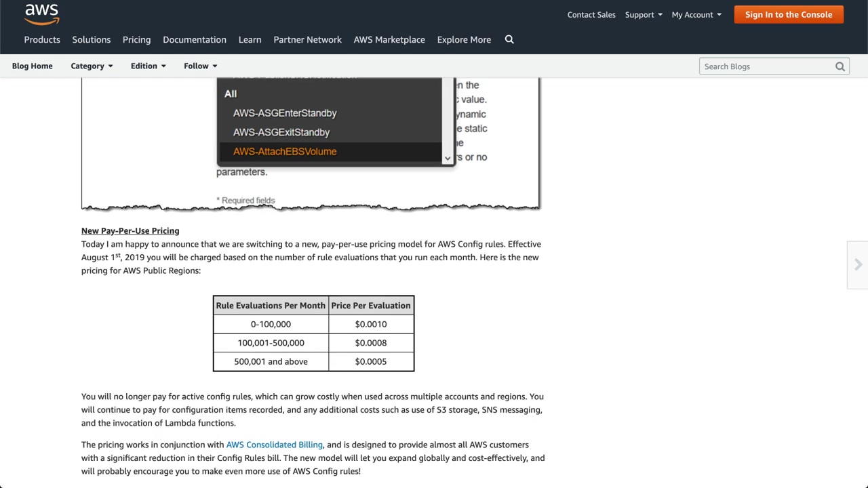Image resolution: width=868 pixels, height=488 pixels.
Task: Open the Pricing page
Action: [x=136, y=39]
